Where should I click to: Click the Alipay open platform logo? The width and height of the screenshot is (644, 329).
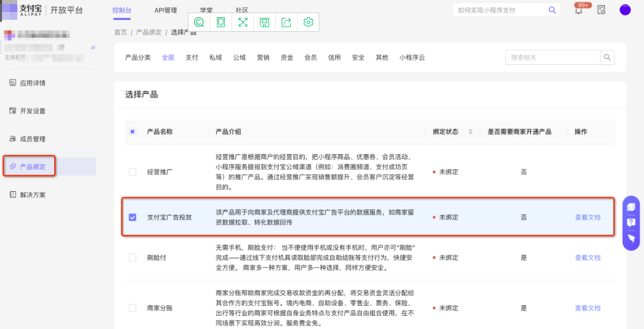43,11
